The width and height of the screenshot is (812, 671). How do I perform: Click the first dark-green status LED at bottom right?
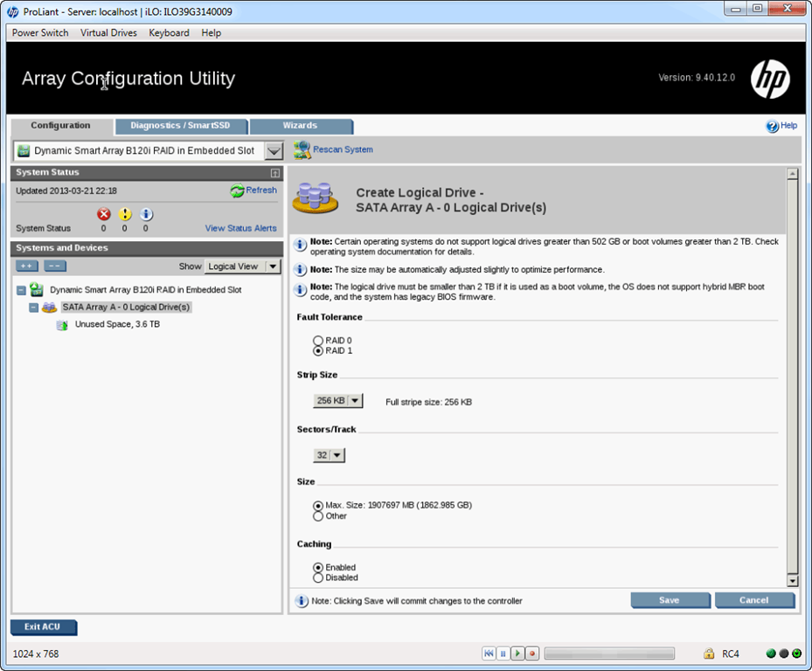point(771,654)
